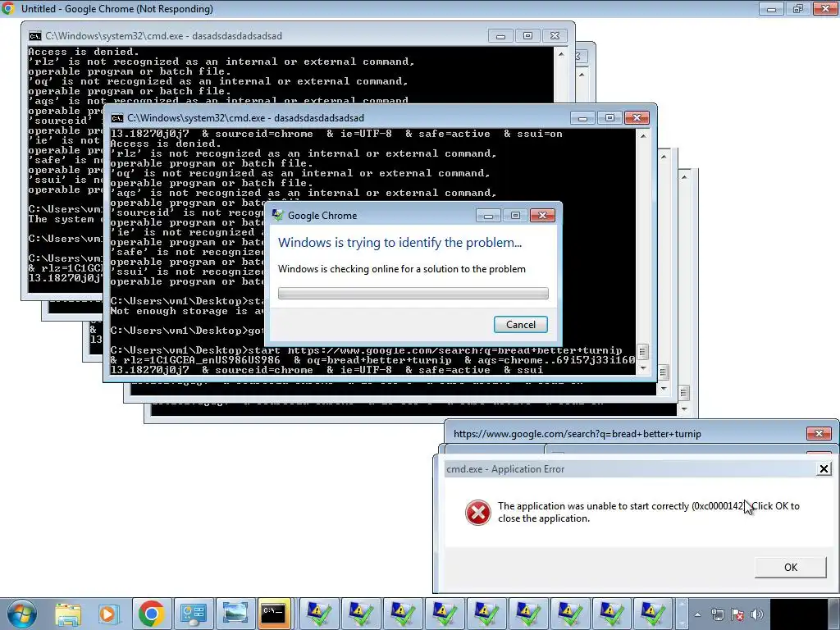Maximize the front cmd.exe dasadsdasdadsadsad window
The height and width of the screenshot is (630, 840).
coord(609,118)
